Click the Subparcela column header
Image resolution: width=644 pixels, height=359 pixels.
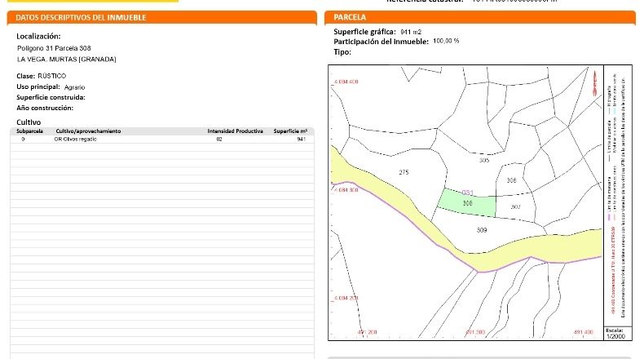coord(29,131)
